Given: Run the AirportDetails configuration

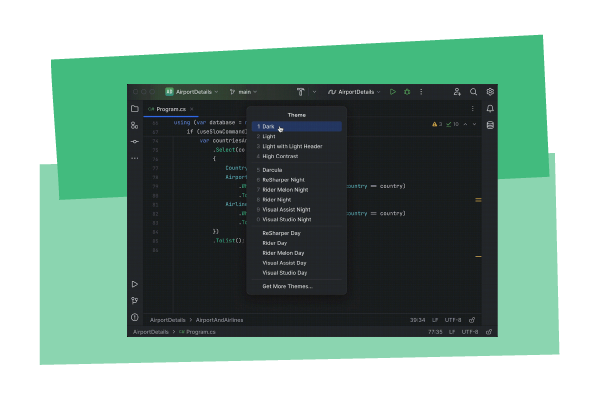Looking at the screenshot, I should (393, 92).
